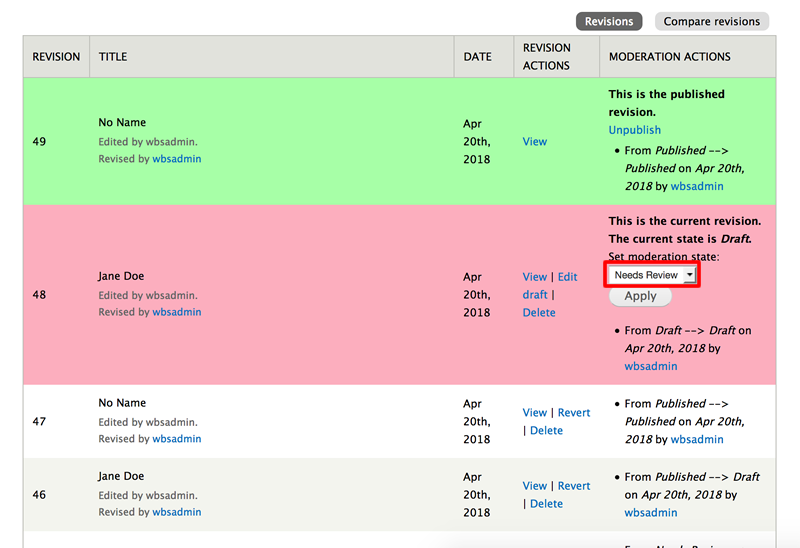Open wbsadmin link in revision 48 moderation actions
The image size is (800, 548).
tap(651, 367)
